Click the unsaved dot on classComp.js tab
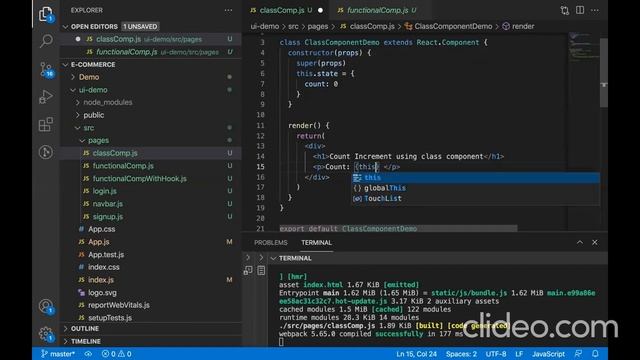The height and width of the screenshot is (360, 640). coord(320,10)
